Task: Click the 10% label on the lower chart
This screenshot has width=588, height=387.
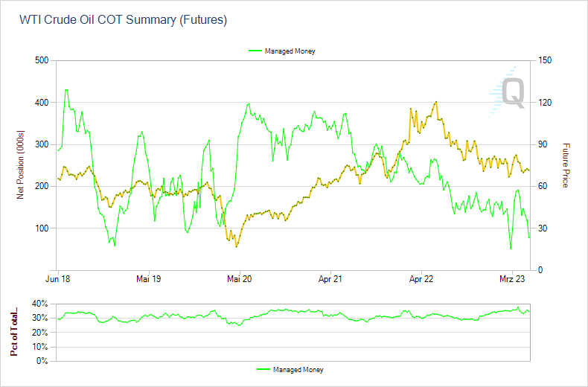Action: coord(40,347)
